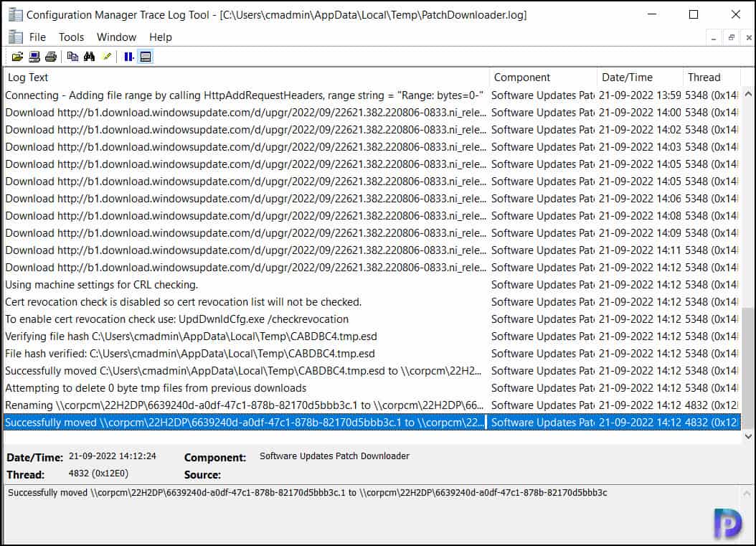Image resolution: width=756 pixels, height=546 pixels.
Task: Click Thread cell 4832 in the Renaming row
Action: tap(712, 405)
